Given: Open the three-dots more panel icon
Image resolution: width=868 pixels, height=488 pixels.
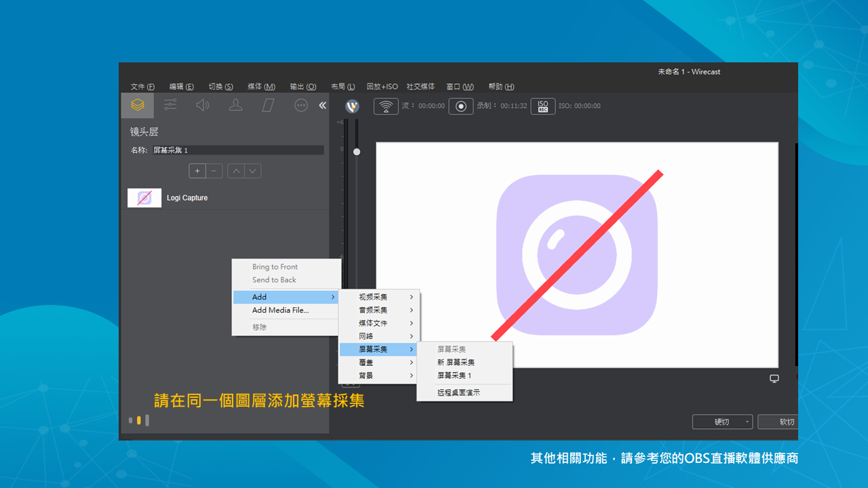Looking at the screenshot, I should 301,105.
